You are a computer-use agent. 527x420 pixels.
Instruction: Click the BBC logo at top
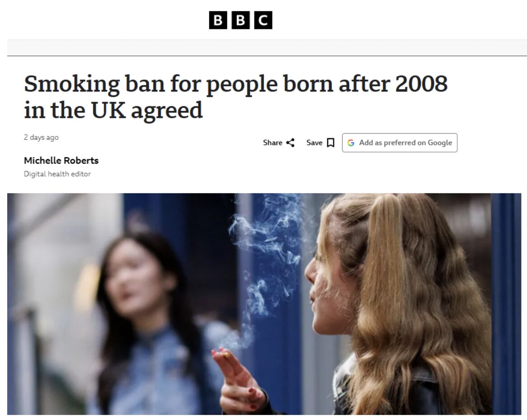tap(240, 20)
